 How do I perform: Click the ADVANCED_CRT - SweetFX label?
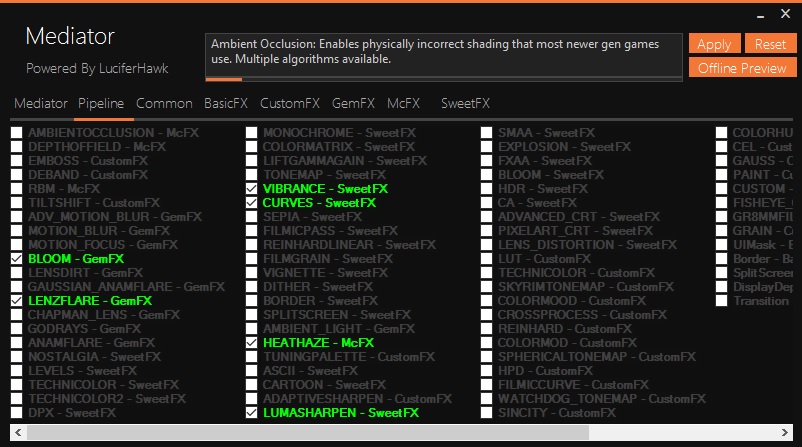click(x=578, y=217)
